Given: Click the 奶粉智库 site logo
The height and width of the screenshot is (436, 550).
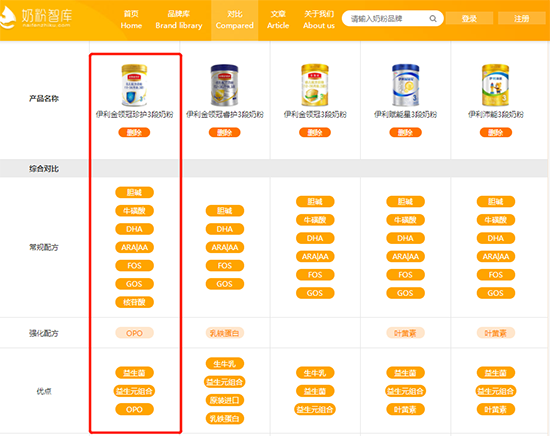Looking at the screenshot, I should 36,18.
